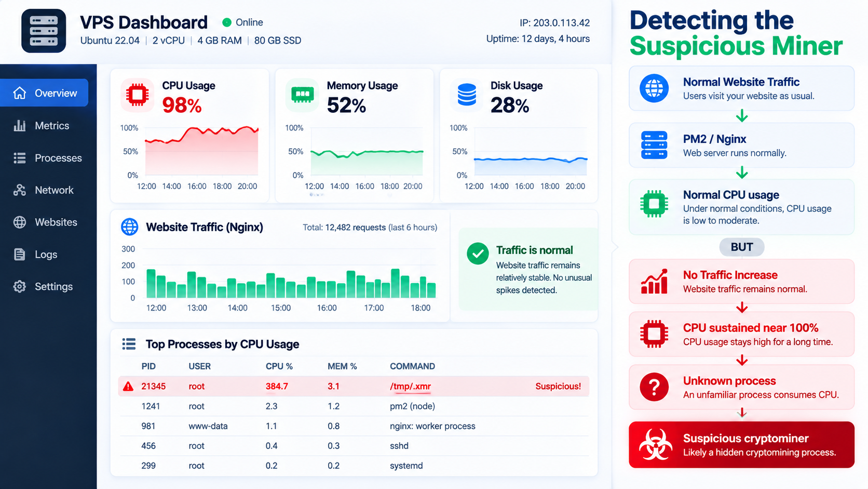Click the Logs document icon

tap(20, 255)
